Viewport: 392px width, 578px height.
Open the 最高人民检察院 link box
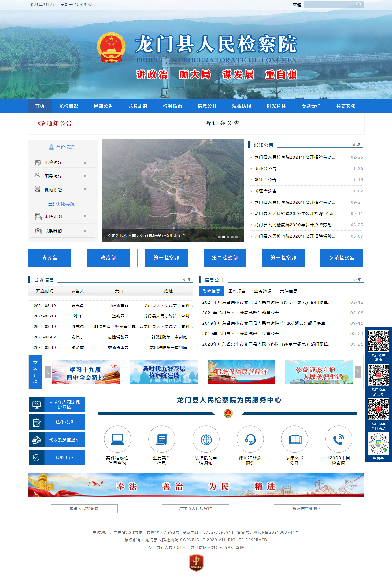coord(84,509)
